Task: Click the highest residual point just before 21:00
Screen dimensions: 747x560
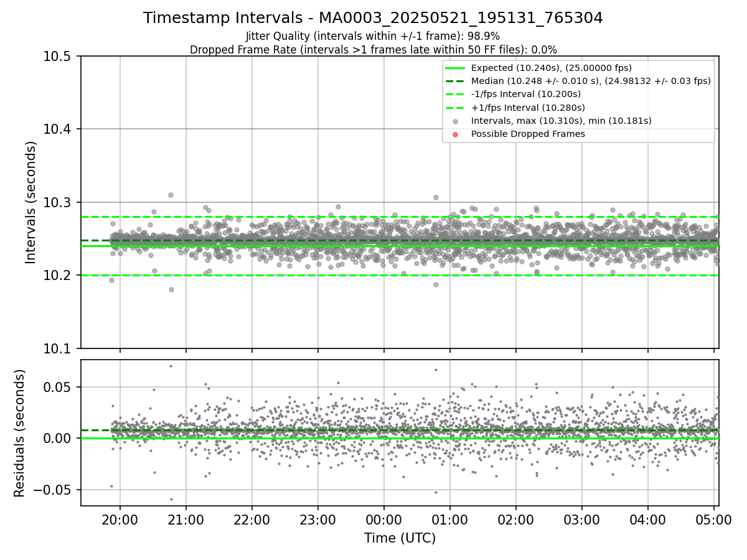Action: 171,366
